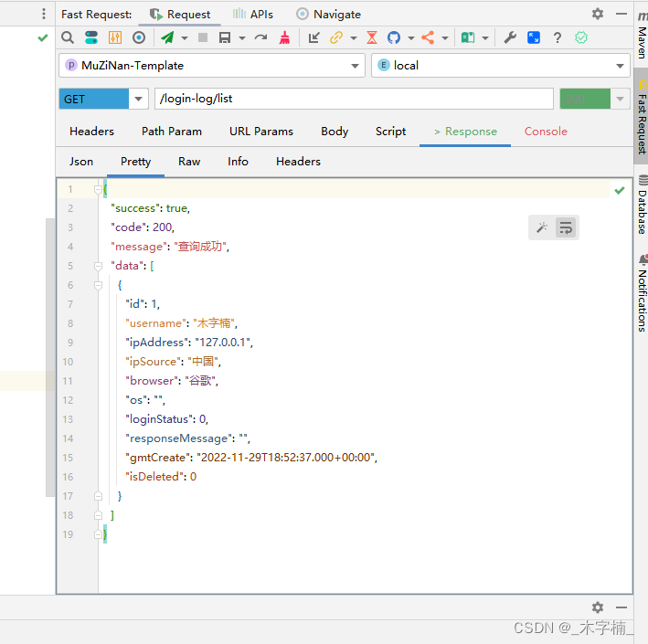The image size is (648, 644).
Task: Open the vertical three-dot options menu
Action: click(x=43, y=14)
